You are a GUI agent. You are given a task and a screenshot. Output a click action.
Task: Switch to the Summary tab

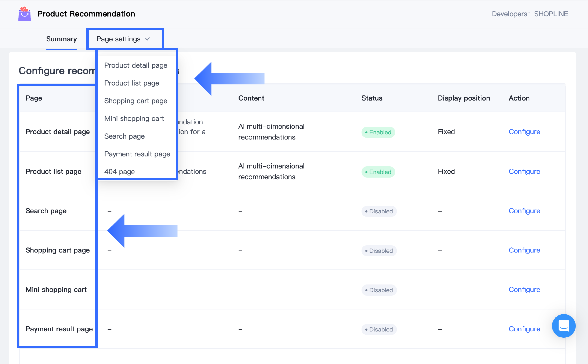61,39
